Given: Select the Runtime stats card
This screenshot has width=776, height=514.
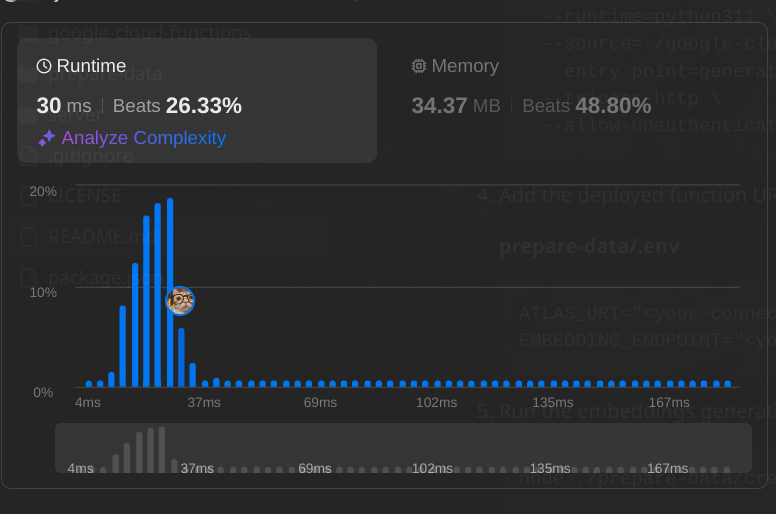Looking at the screenshot, I should click(197, 100).
